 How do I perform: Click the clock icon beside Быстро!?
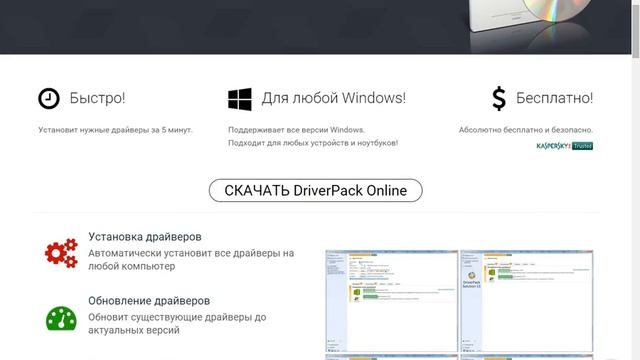coord(49,99)
